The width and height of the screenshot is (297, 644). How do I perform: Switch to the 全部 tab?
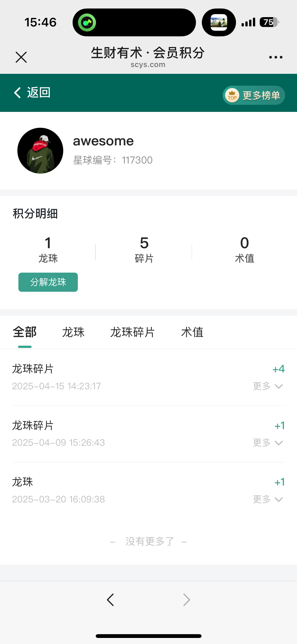(25, 332)
